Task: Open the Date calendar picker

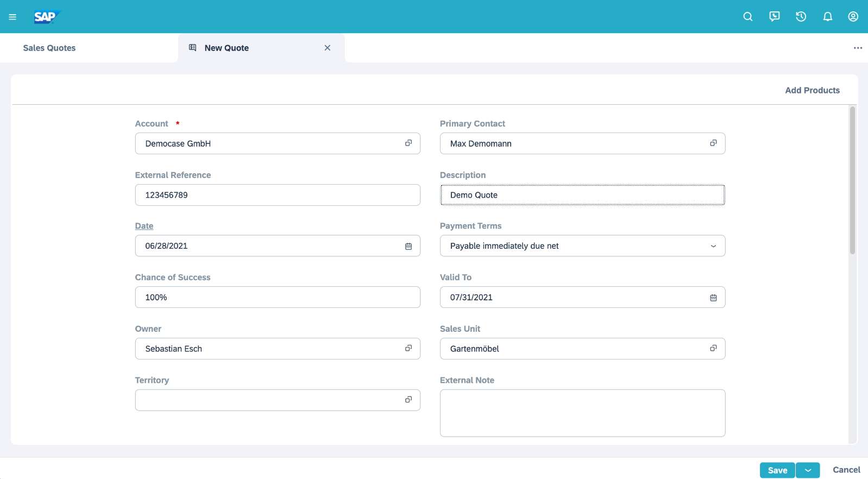Action: coord(408,246)
